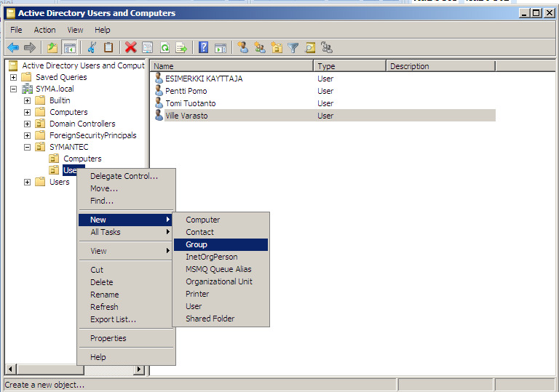The image size is (559, 392).
Task: Open Properties via toolbar icon
Action: click(147, 47)
